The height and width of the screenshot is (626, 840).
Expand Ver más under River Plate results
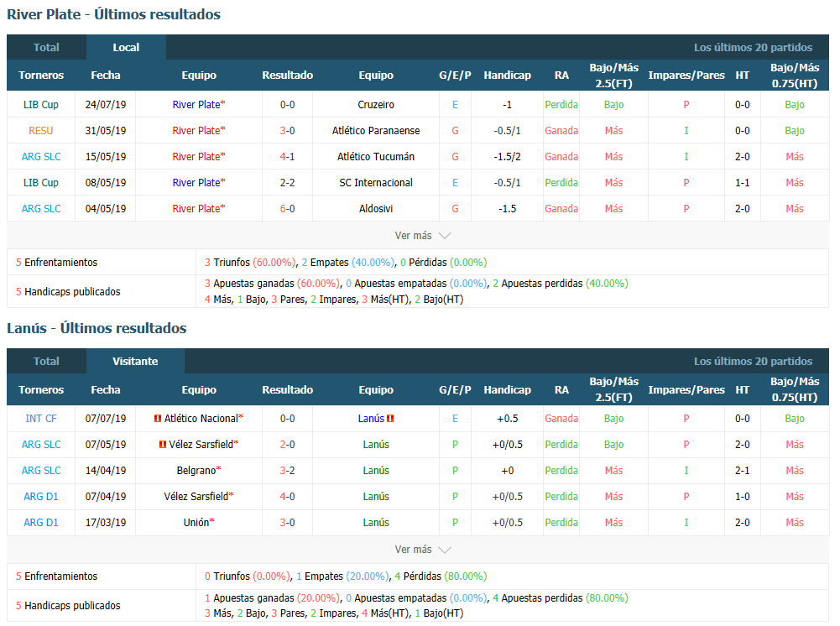click(422, 236)
